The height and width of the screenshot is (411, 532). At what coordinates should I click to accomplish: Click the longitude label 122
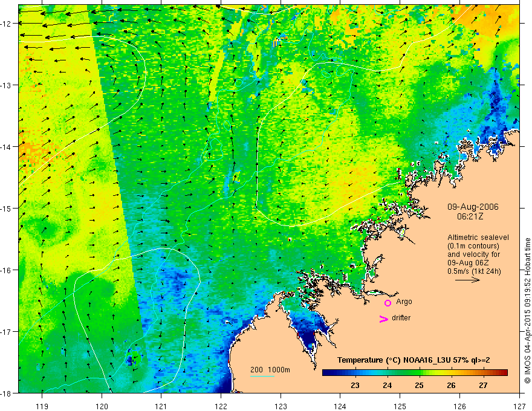pyautogui.click(x=221, y=407)
